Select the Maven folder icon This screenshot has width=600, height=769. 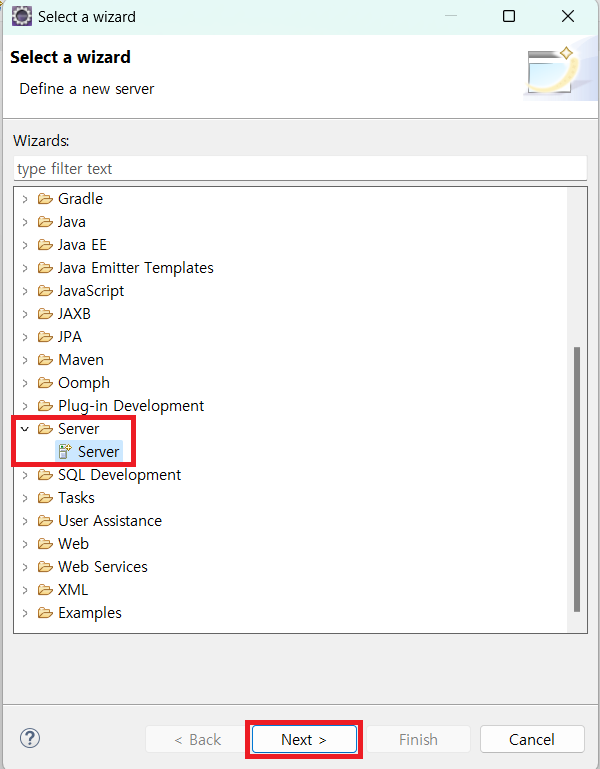pyautogui.click(x=45, y=360)
